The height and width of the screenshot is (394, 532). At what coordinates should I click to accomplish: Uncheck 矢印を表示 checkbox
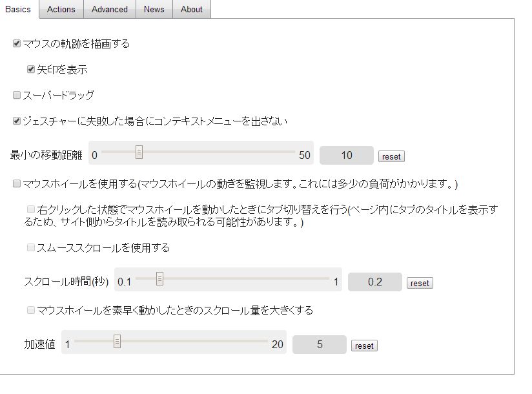pos(31,69)
